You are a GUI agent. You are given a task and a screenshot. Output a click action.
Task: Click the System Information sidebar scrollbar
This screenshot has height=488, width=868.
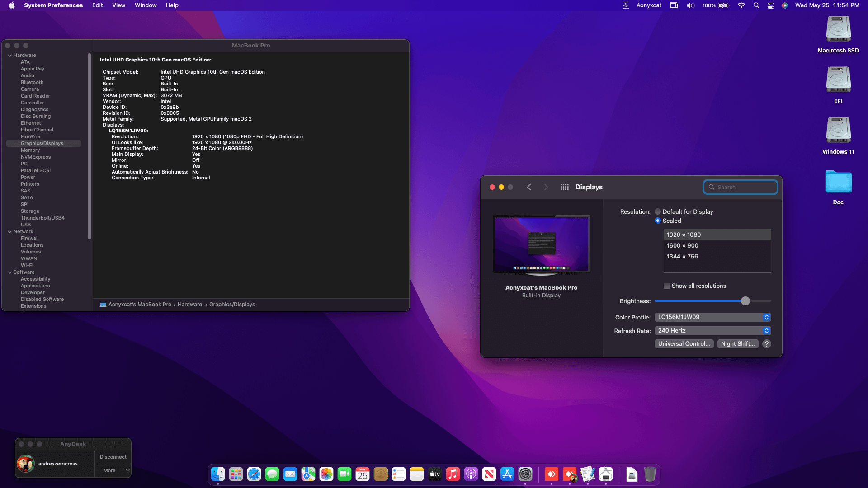pyautogui.click(x=90, y=146)
